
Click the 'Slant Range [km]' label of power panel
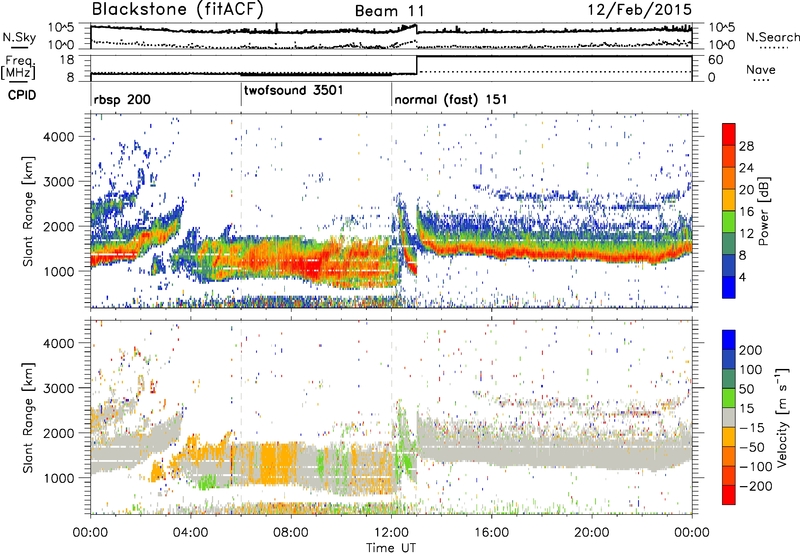coord(28,211)
